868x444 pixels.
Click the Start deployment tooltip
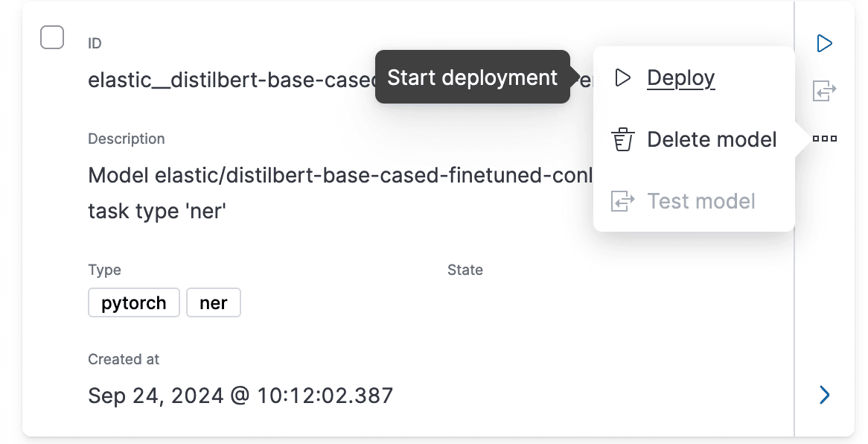[472, 77]
